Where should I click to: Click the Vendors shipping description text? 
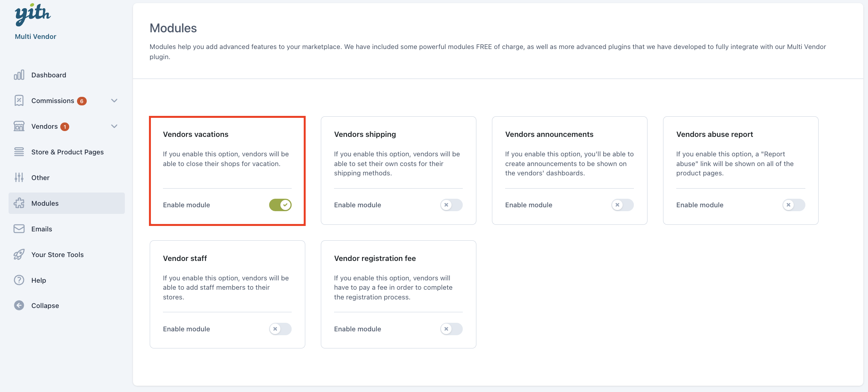click(x=397, y=163)
